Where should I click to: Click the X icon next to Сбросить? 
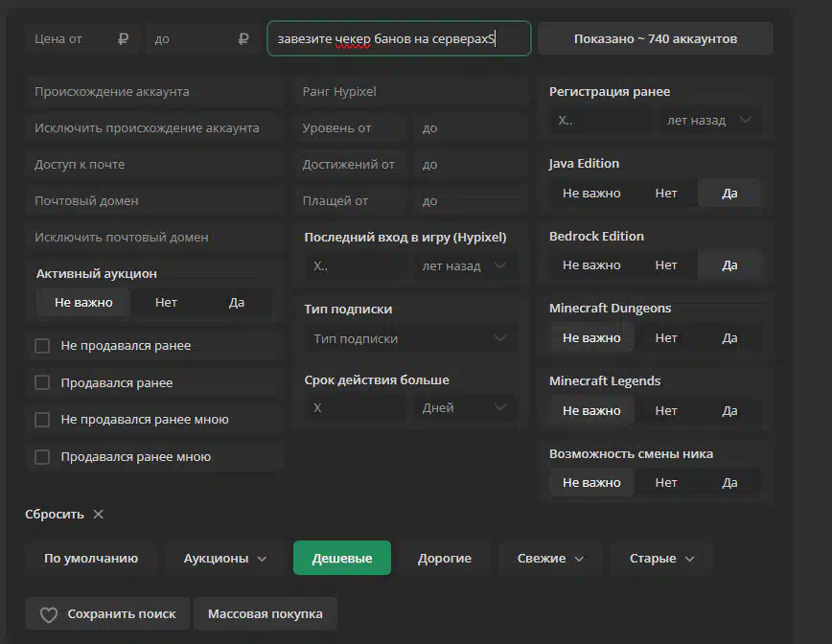[x=98, y=515]
